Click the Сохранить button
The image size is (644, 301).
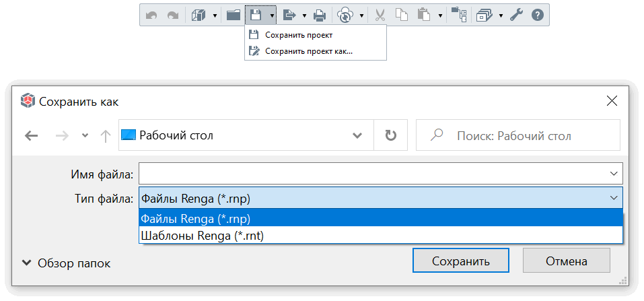461,261
